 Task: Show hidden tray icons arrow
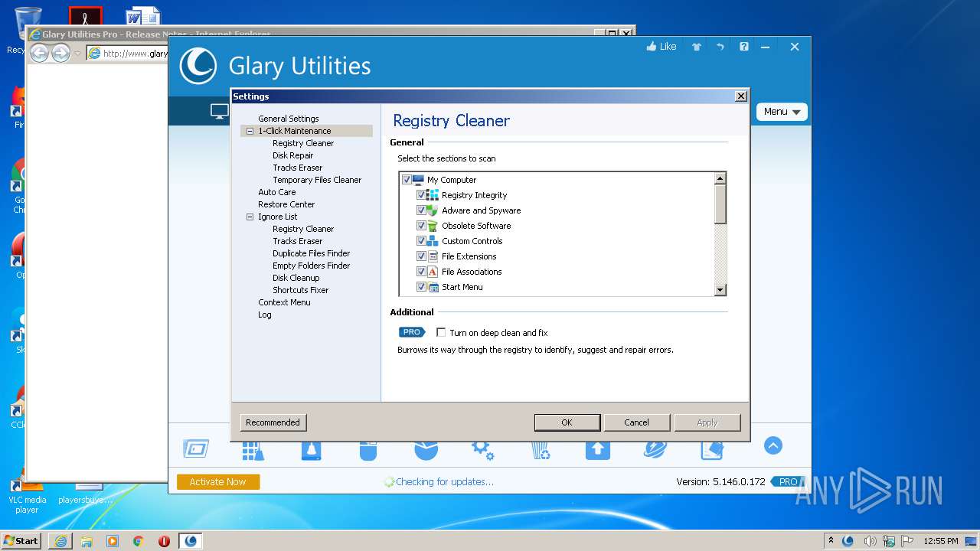(831, 541)
